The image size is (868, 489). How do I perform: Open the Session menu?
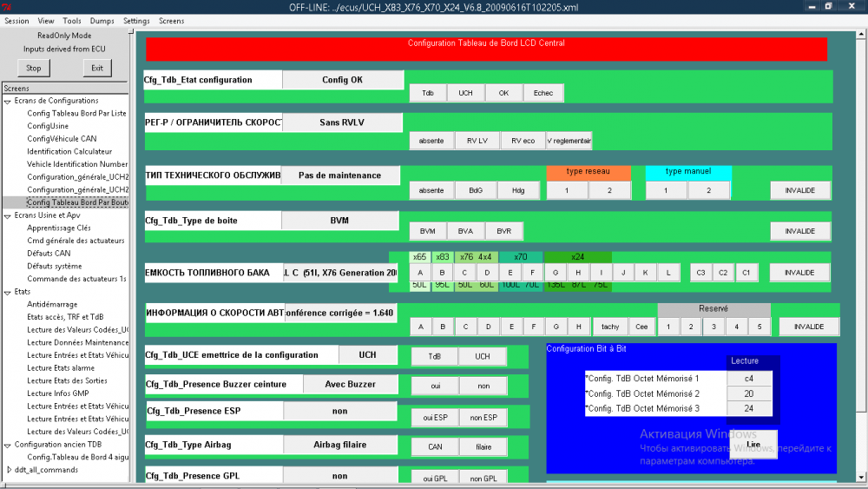[x=16, y=21]
